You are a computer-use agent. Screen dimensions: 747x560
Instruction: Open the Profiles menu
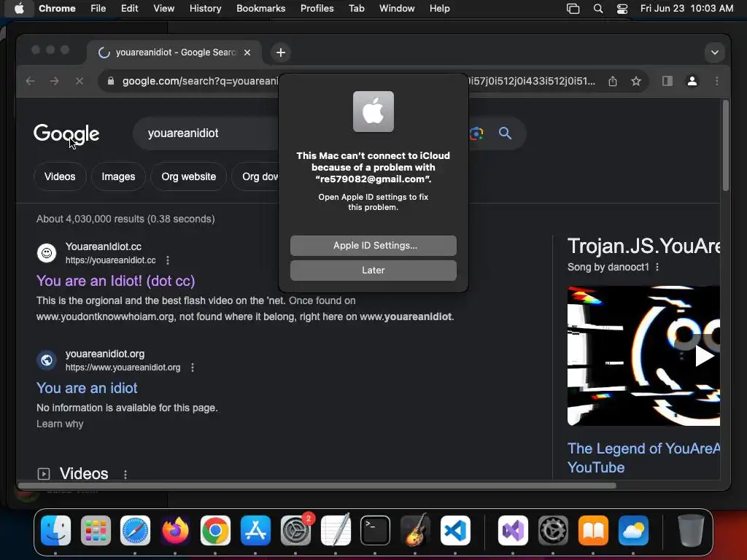click(x=317, y=9)
